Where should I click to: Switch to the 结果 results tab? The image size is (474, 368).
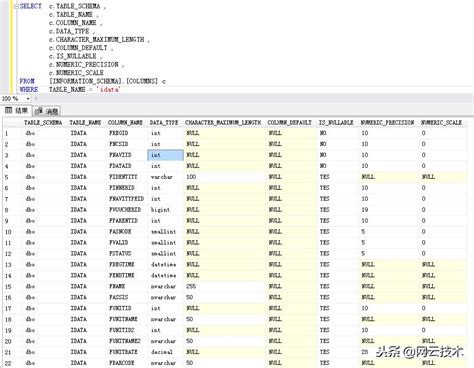(17, 110)
